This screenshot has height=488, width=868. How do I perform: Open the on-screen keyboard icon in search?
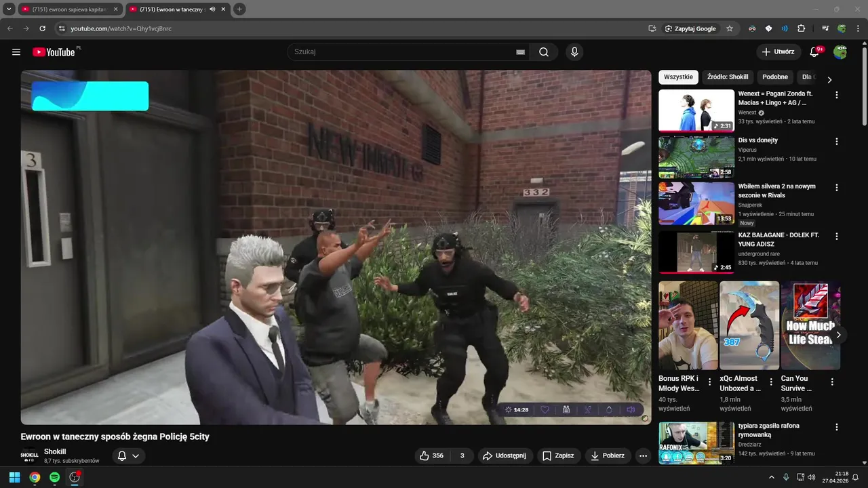point(520,52)
